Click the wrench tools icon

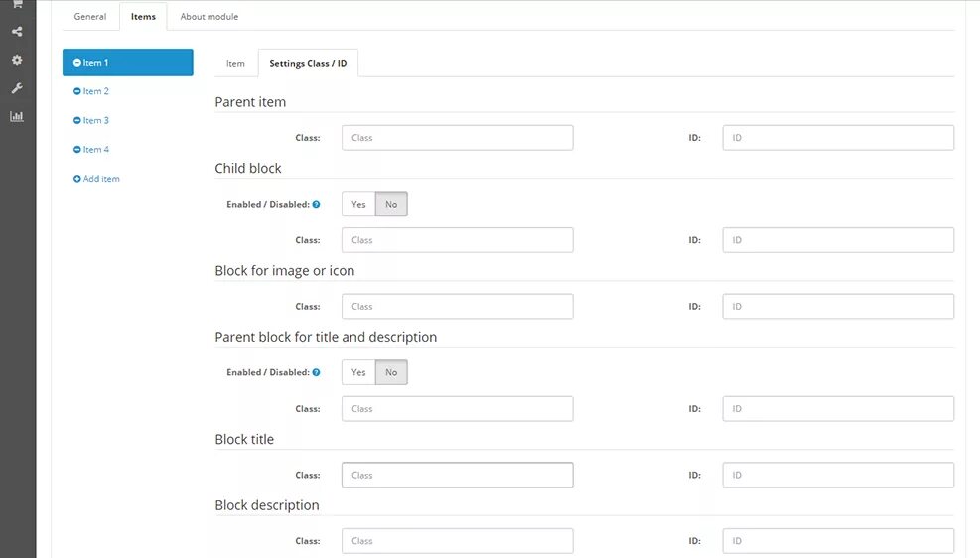pyautogui.click(x=17, y=88)
